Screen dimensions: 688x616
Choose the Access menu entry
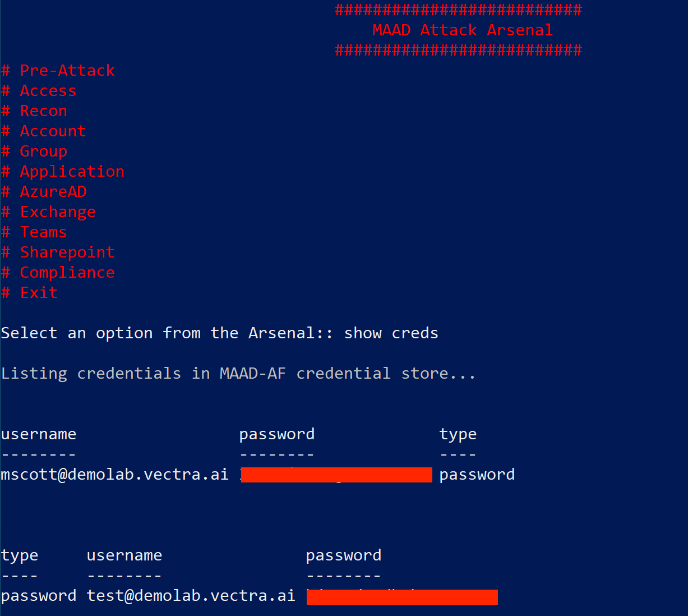pyautogui.click(x=48, y=91)
